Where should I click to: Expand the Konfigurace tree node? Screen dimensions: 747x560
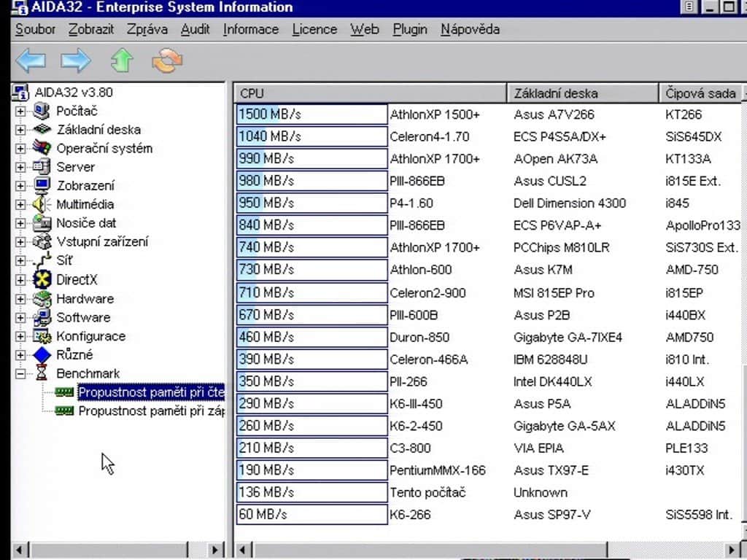pos(20,336)
